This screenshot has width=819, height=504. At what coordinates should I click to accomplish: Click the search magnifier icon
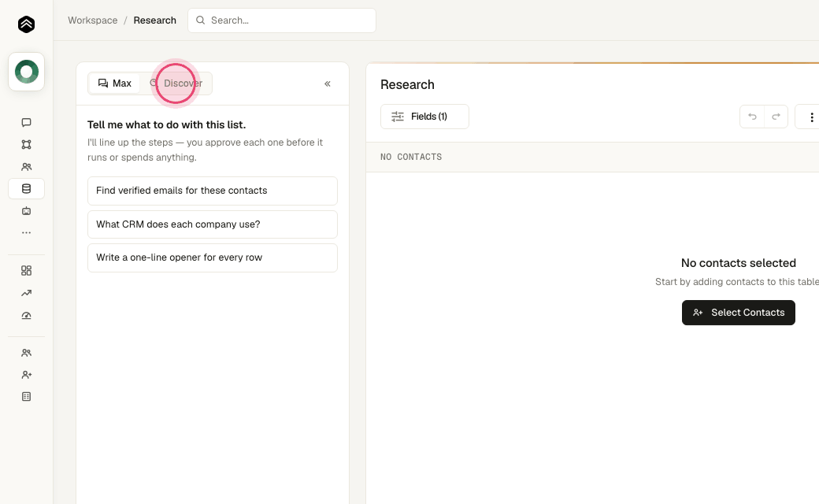(200, 20)
